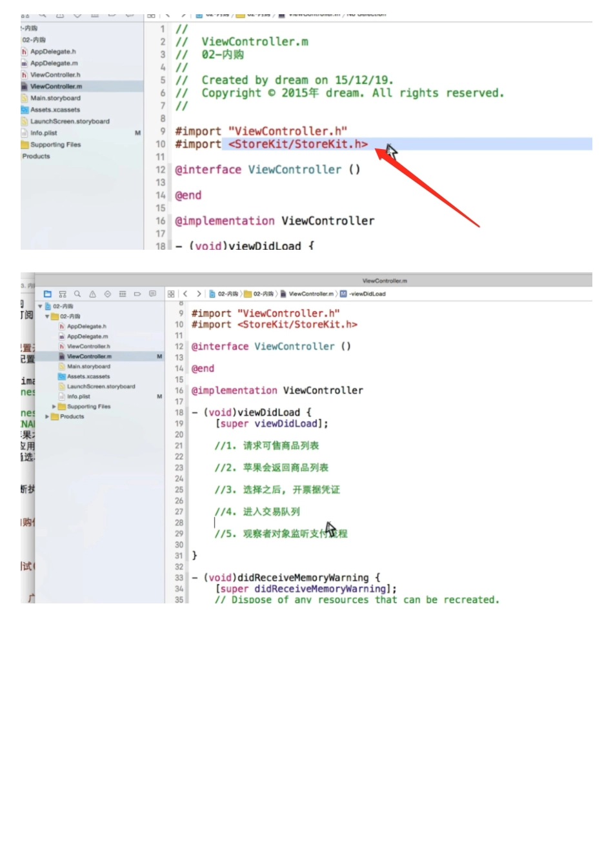The image size is (613, 868).
Task: Switch to the Symbol navigator hierarchy icon
Action: [63, 294]
